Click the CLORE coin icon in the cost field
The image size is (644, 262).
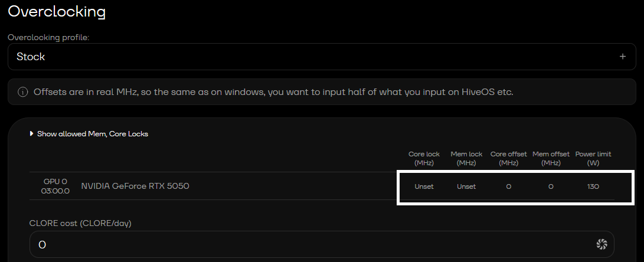point(601,244)
